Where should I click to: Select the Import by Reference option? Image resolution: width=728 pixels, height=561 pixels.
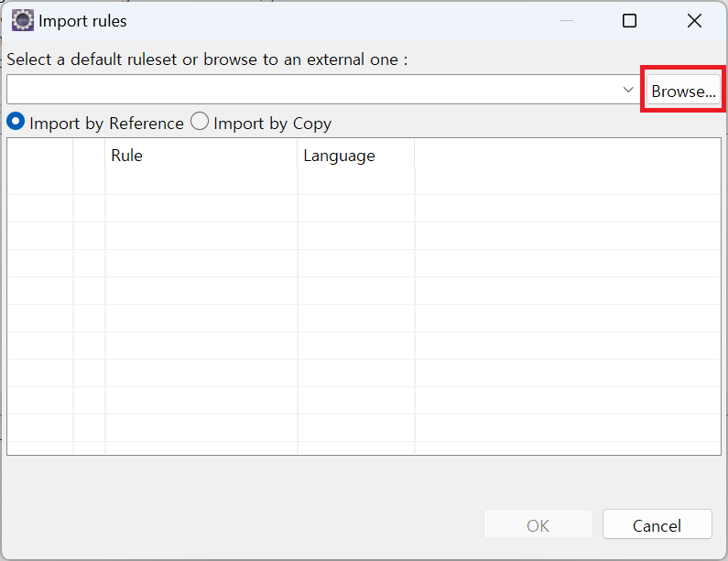coord(16,122)
